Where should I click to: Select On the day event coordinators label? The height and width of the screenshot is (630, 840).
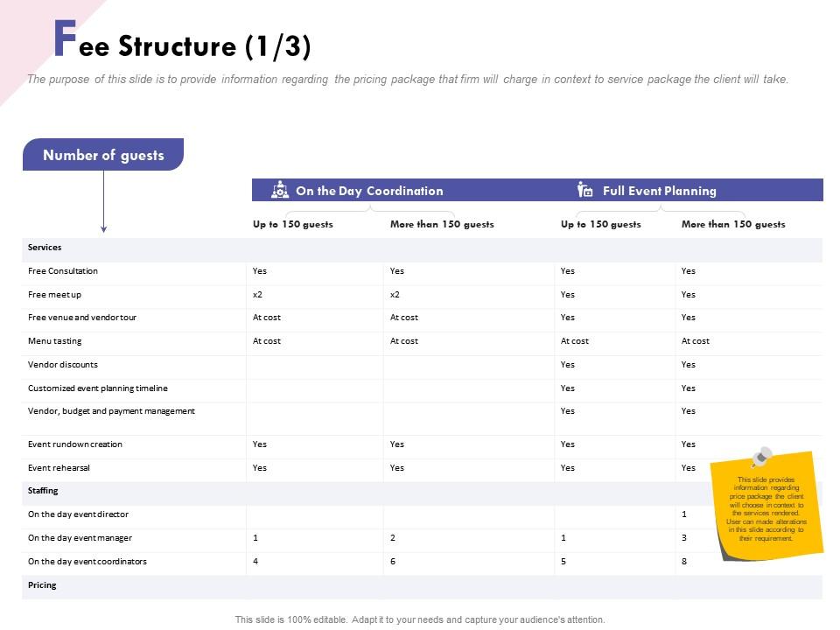[x=87, y=562]
